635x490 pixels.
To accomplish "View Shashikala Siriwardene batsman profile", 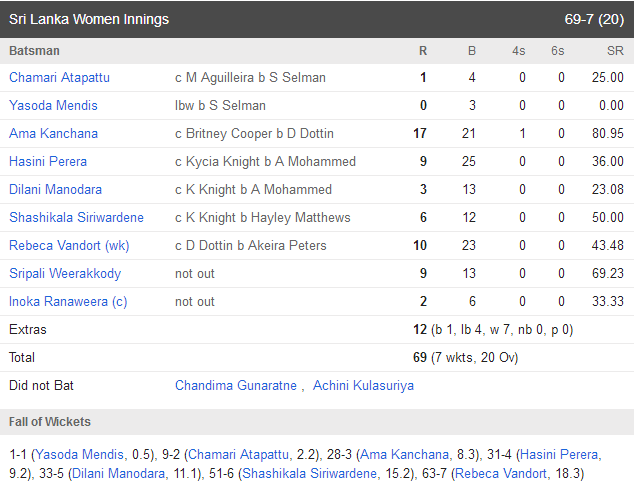I will [76, 217].
